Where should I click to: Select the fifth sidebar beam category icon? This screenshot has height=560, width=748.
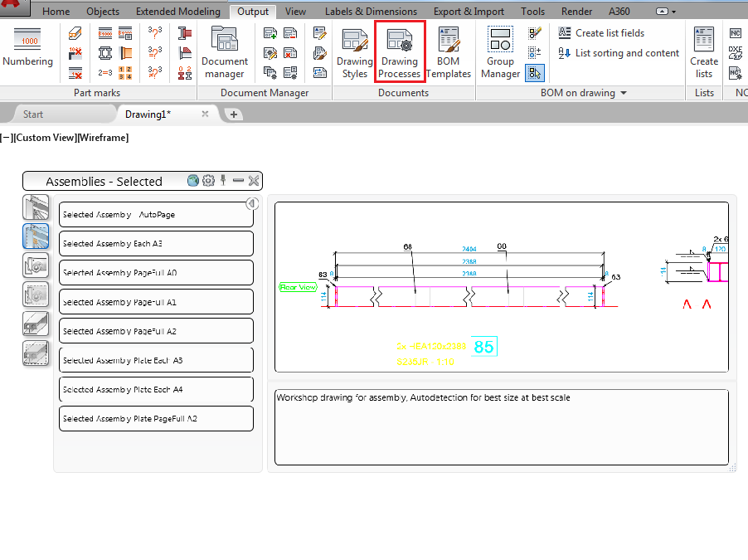pos(36,324)
